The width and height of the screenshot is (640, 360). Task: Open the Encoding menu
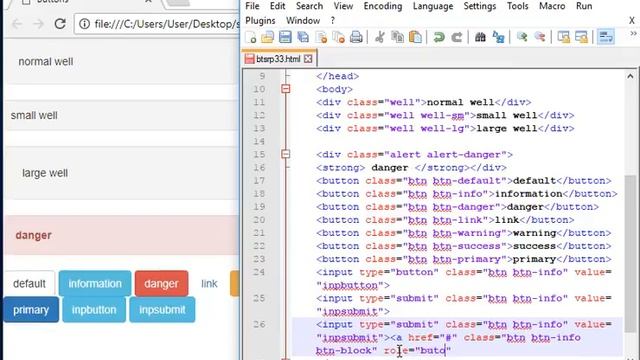point(383,6)
